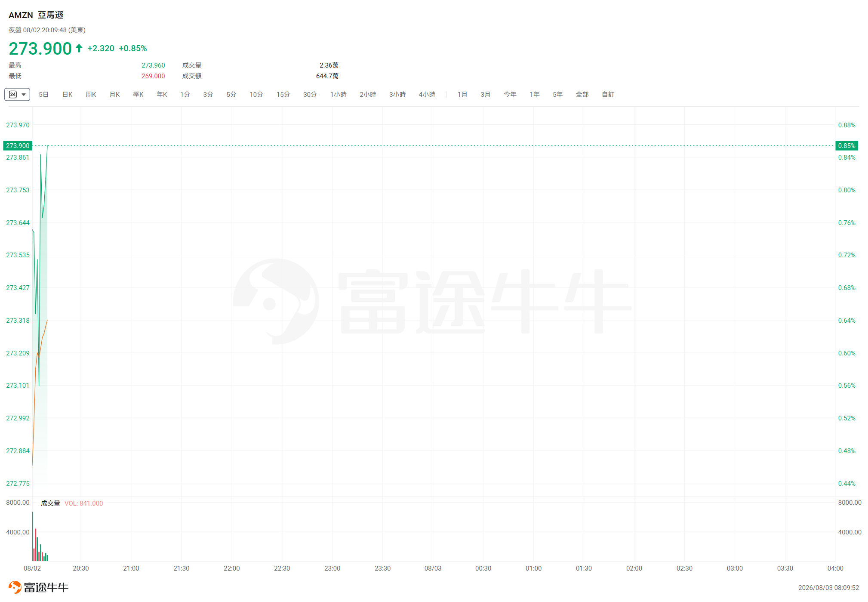
Task: Click the 08/03 date axis label
Action: click(433, 568)
